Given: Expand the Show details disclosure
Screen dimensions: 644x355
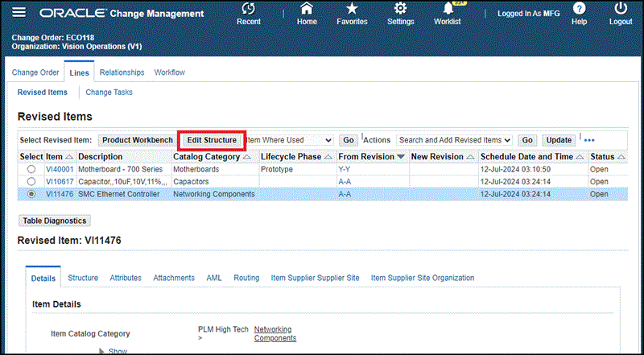Looking at the screenshot, I should [114, 351].
